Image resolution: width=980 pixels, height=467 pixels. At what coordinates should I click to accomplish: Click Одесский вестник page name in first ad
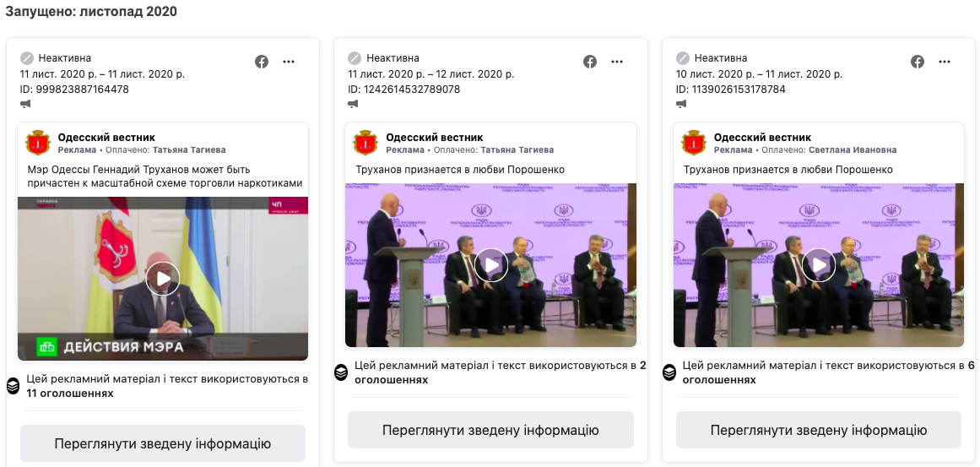[106, 138]
